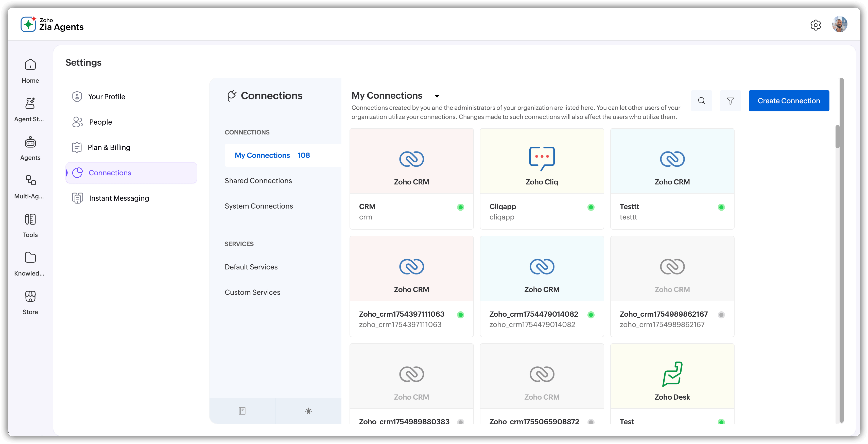Open Agent Studio in the sidebar
Image resolution: width=868 pixels, height=444 pixels.
[30, 104]
